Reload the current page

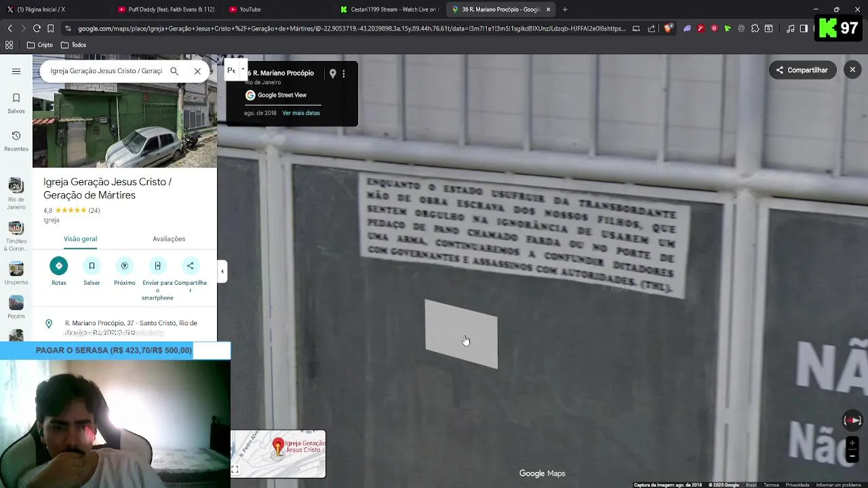(x=37, y=28)
